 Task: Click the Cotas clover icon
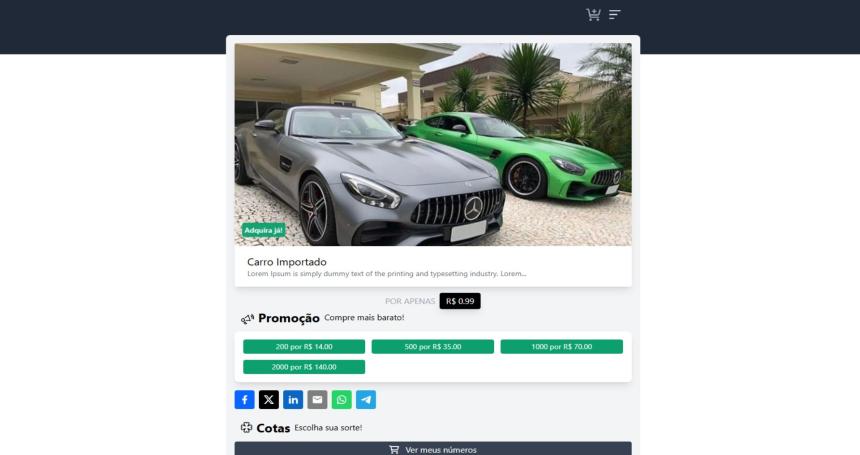(x=246, y=428)
